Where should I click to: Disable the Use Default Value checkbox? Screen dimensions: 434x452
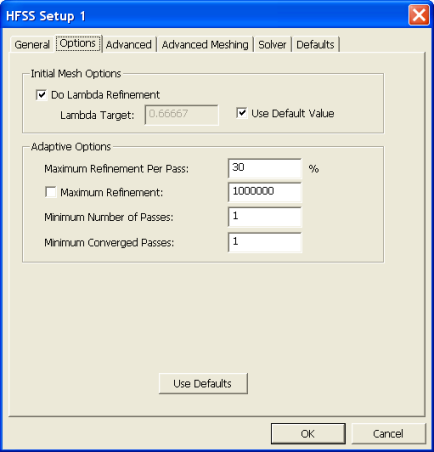coord(242,113)
